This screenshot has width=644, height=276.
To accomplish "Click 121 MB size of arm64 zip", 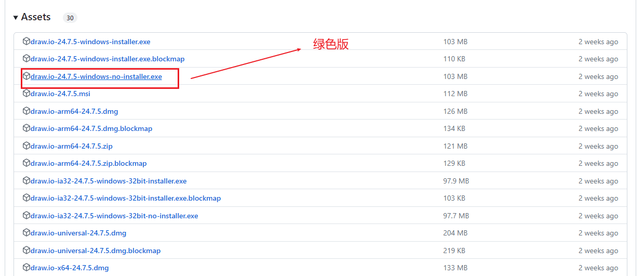I will (455, 146).
